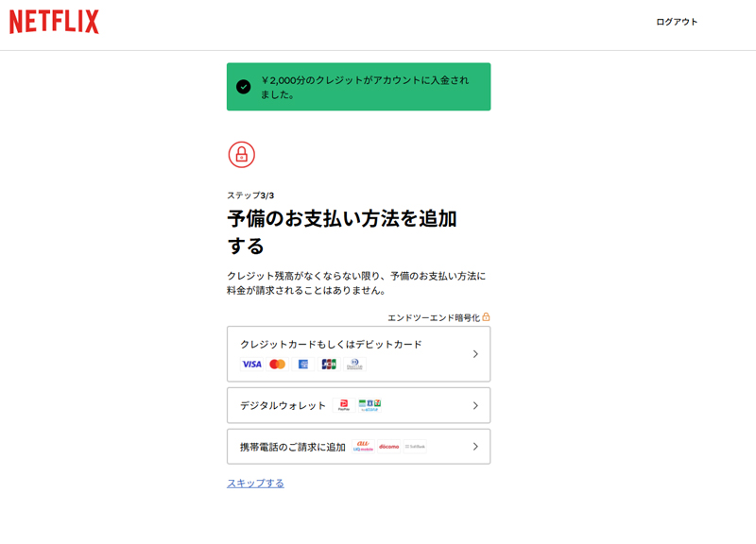
Task: Click the Diners Club logo
Action: (x=354, y=365)
